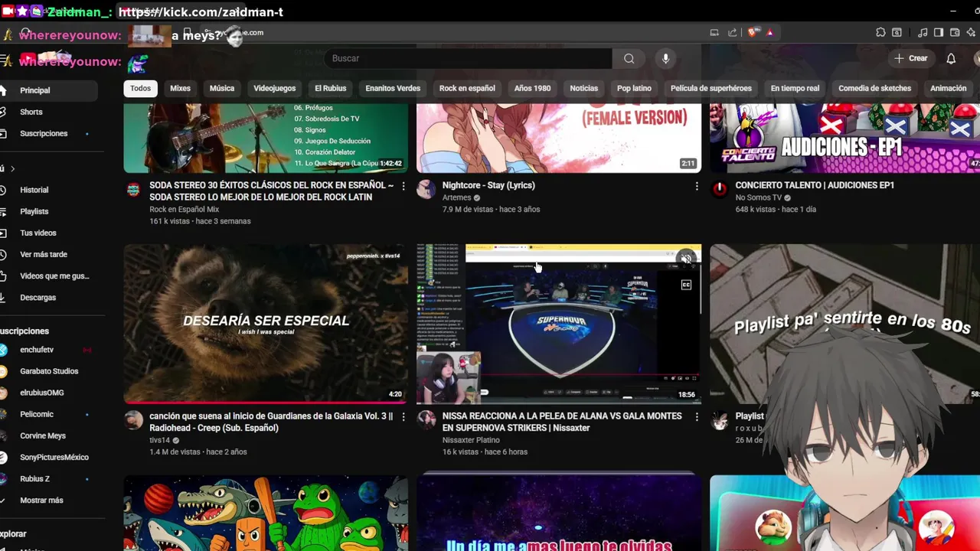This screenshot has height=551, width=980.
Task: Select the Música filter chip
Action: [x=222, y=88]
